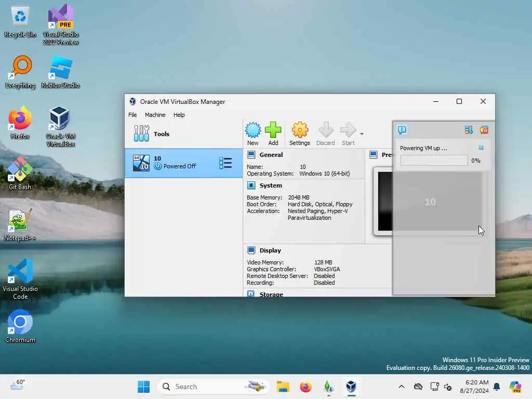
Task: Open Visual Studio Code desktop shortcut
Action: pos(20,279)
